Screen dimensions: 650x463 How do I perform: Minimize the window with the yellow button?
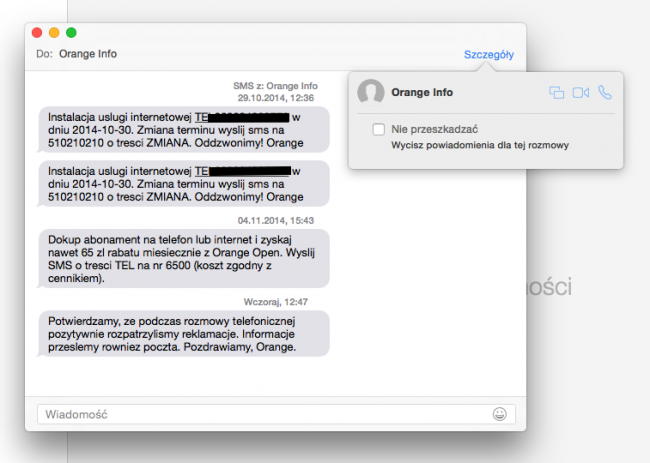[54, 32]
